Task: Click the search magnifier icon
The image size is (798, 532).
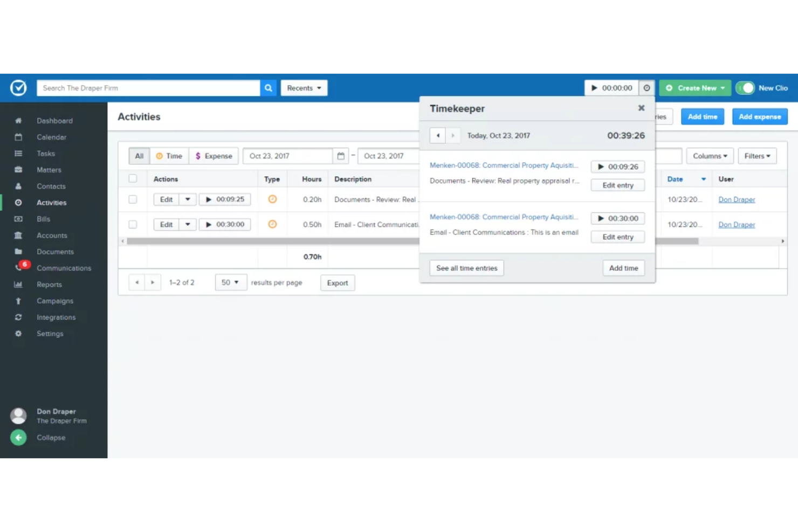Action: click(x=268, y=87)
